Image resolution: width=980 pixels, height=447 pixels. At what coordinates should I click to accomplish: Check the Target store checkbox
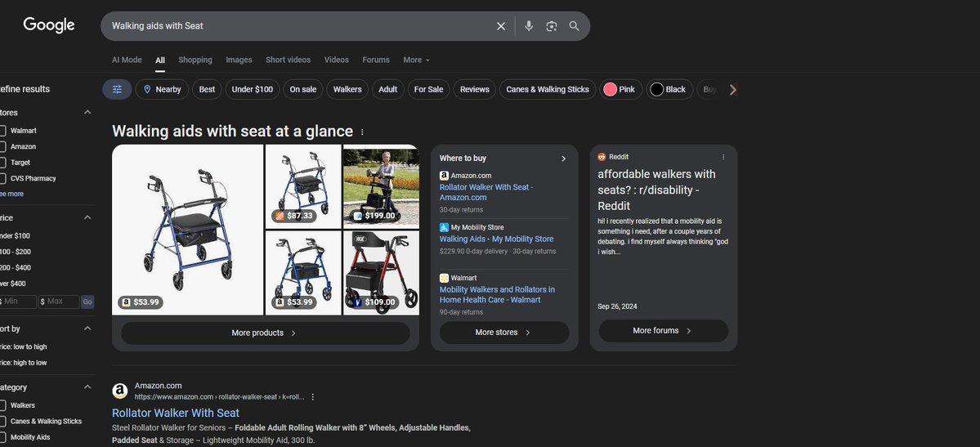tap(2, 163)
